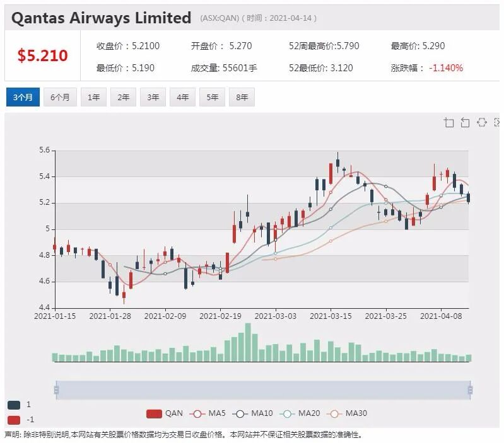Screen dimensions: 504x443
Task: Click the 2021-04-08 x-axis date label
Action: [441, 316]
